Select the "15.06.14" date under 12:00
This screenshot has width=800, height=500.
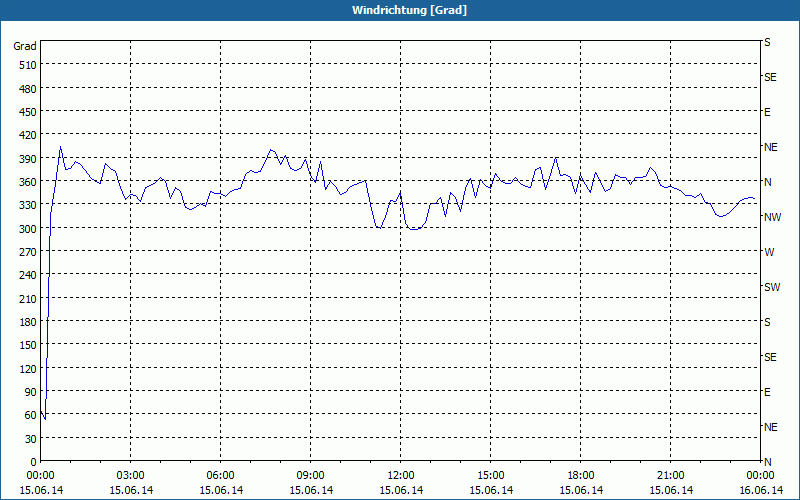[x=401, y=490]
